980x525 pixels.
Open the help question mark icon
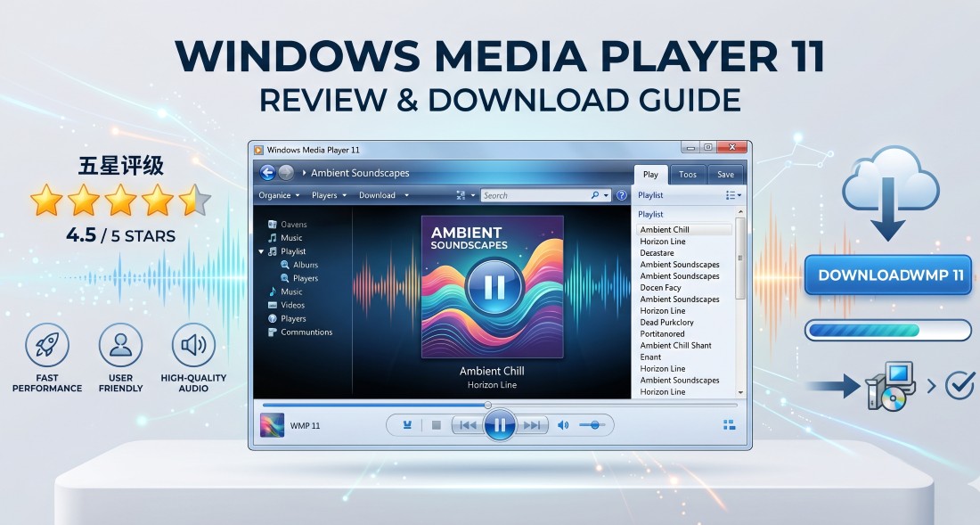pos(621,195)
